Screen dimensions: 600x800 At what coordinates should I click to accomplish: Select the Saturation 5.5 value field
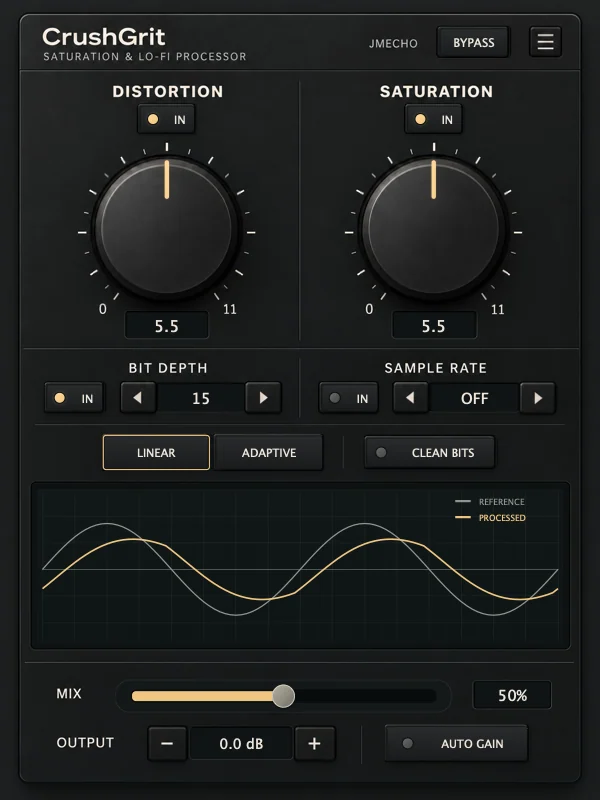(434, 326)
